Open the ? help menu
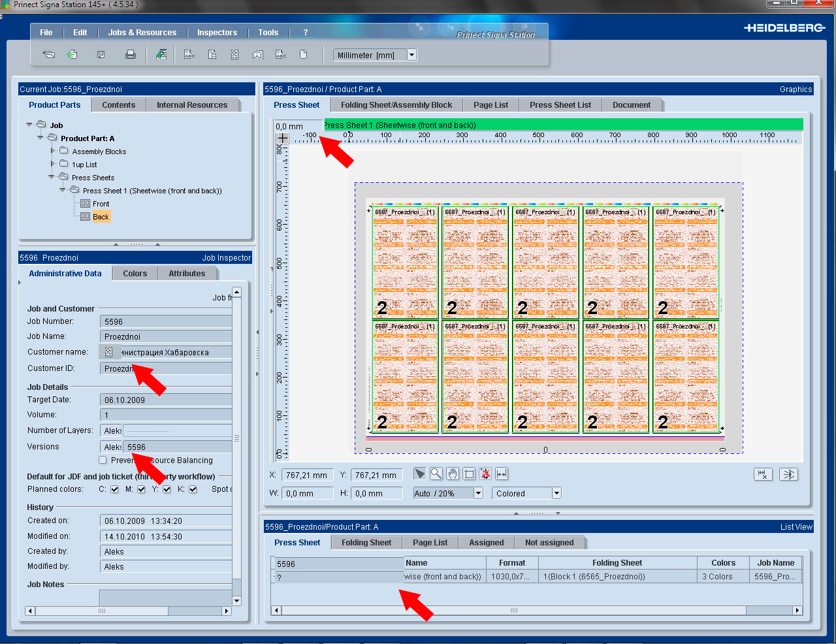The height and width of the screenshot is (644, 836). coord(305,33)
